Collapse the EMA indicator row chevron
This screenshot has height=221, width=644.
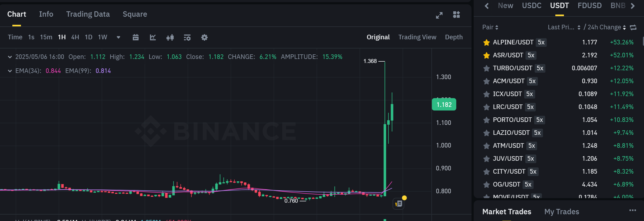point(10,71)
